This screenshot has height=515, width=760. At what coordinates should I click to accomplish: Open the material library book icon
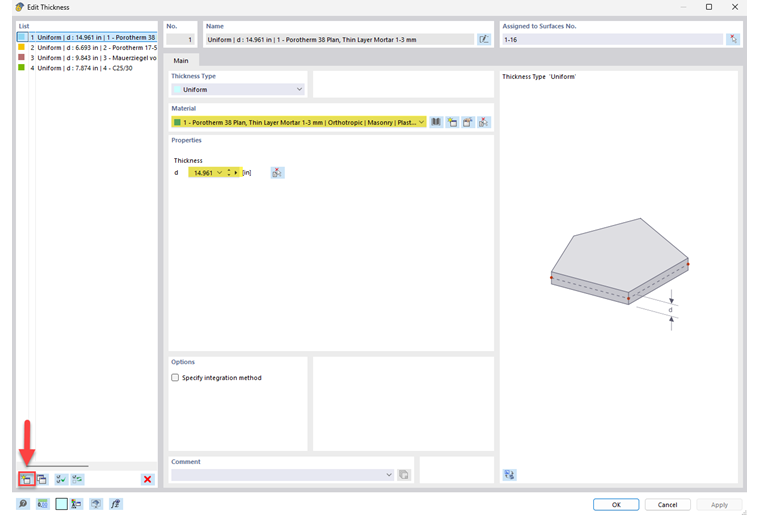coord(436,122)
